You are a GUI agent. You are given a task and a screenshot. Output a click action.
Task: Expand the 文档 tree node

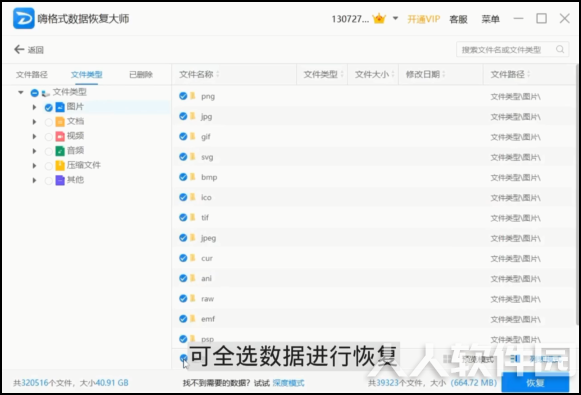click(x=34, y=122)
